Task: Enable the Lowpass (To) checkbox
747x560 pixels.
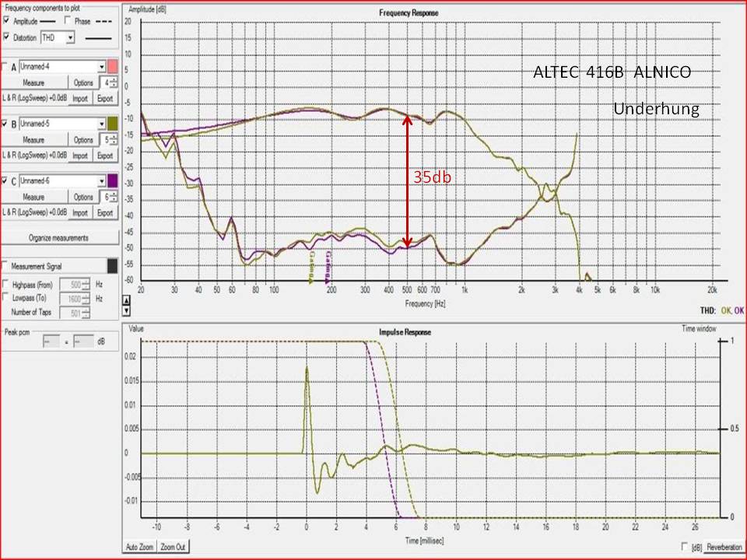Action: (x=5, y=298)
